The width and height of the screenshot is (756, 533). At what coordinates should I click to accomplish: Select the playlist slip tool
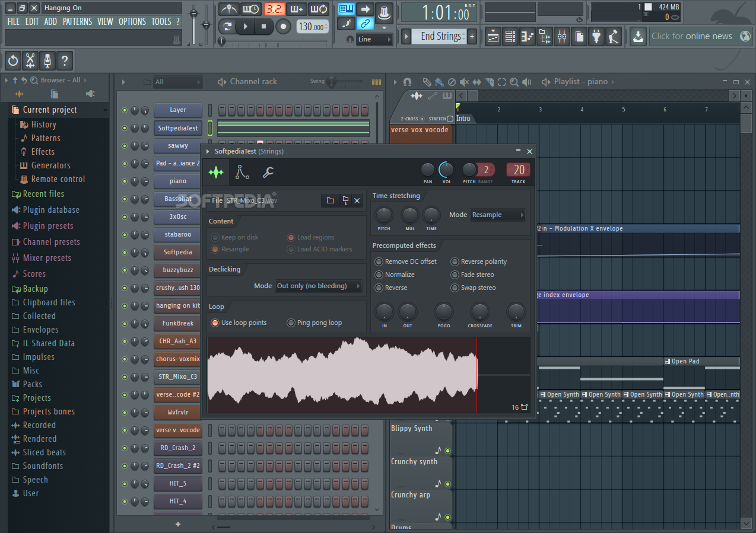[x=477, y=82]
